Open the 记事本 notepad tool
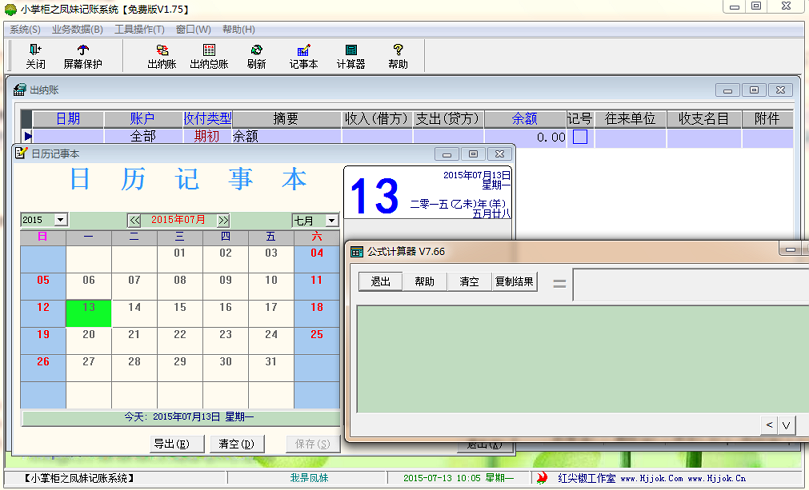This screenshot has width=809, height=490. pos(303,56)
